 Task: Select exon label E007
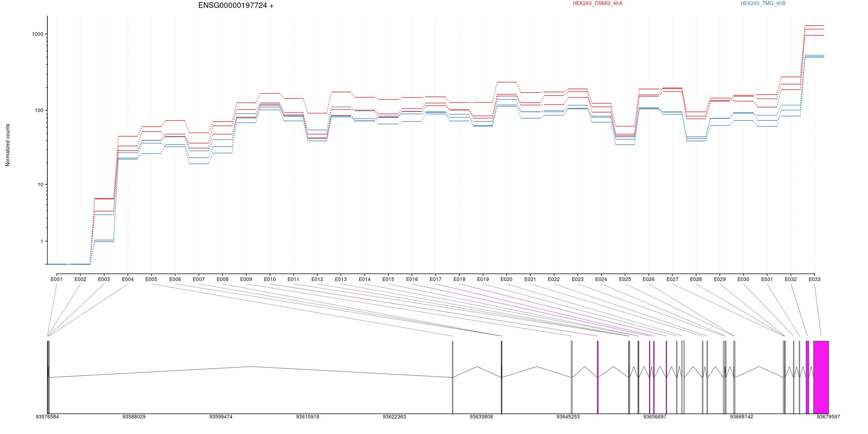(199, 279)
